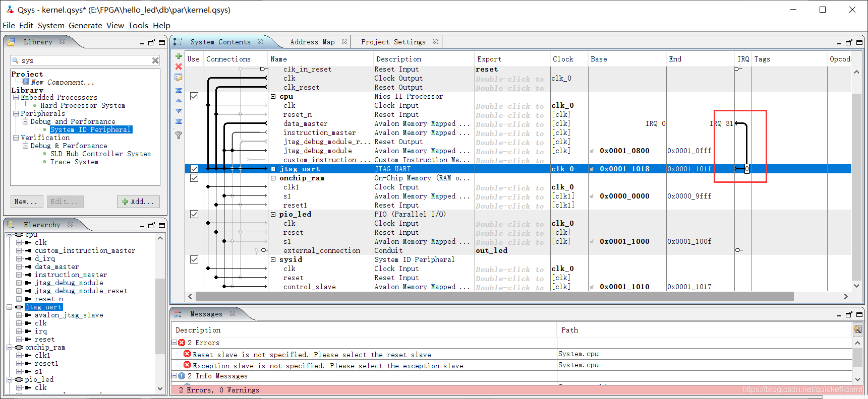Viewport: 868px width, 399px height.
Task: Open the Generate menu
Action: (x=85, y=26)
